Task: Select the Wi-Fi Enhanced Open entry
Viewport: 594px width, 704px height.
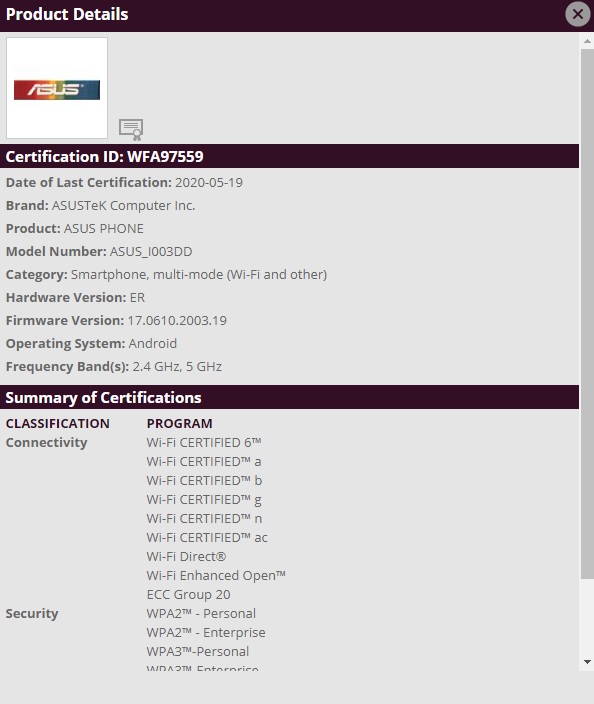Action: (216, 575)
